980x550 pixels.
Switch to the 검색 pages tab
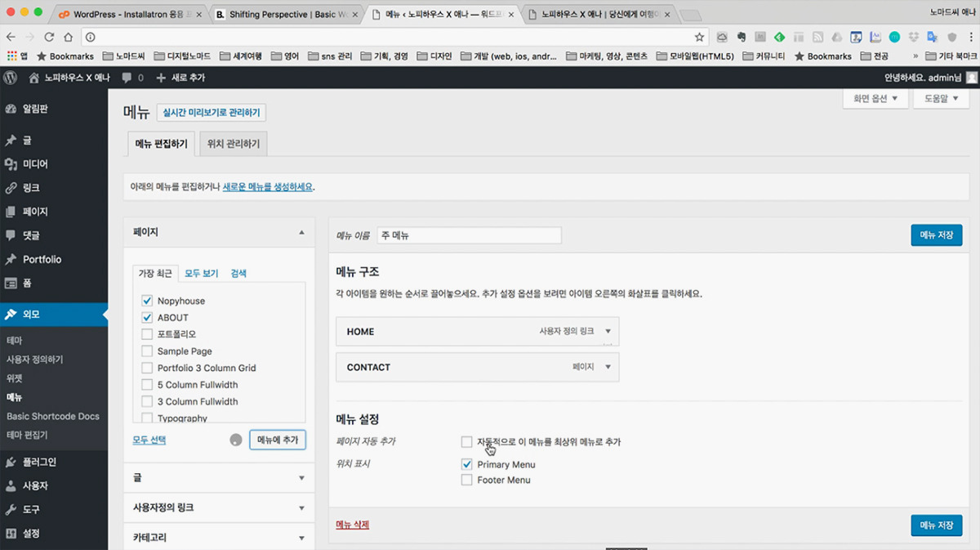[x=238, y=273]
